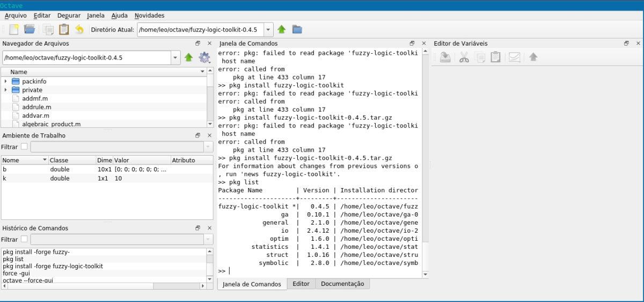Click the Save icon in Editor de Variáveis
The width and height of the screenshot is (644, 302).
click(445, 57)
